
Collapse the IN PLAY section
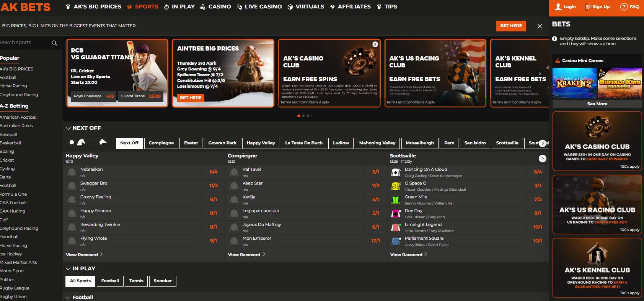[68, 269]
